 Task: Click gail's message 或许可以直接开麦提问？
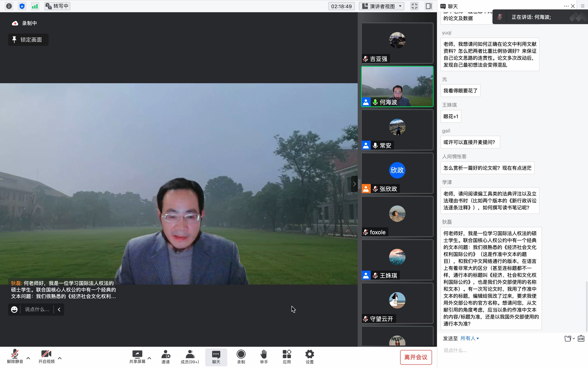[x=470, y=142]
